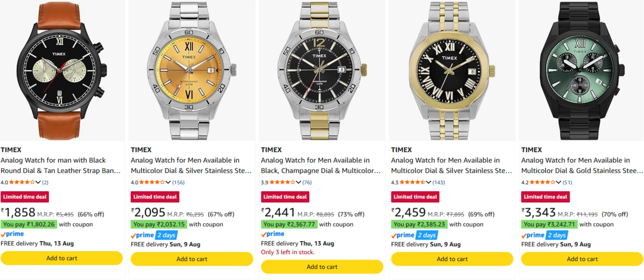Open the 143 reviews link
644x280 pixels.
439,182
